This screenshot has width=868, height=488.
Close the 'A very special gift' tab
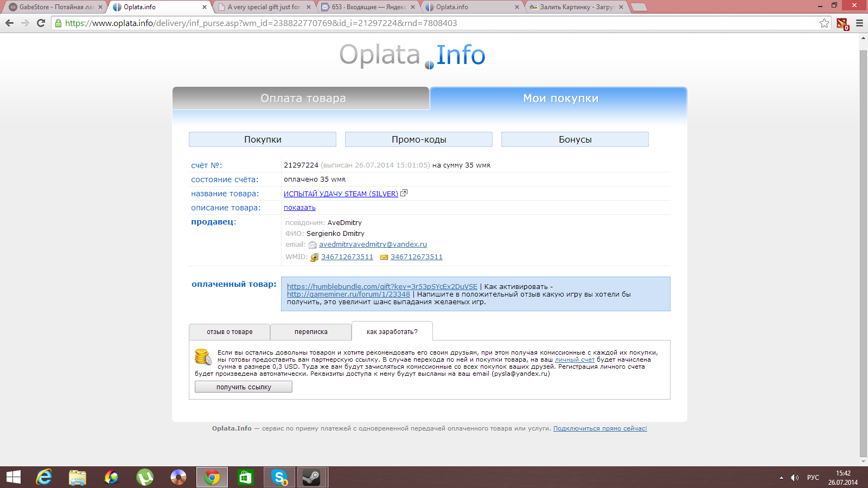(x=309, y=7)
